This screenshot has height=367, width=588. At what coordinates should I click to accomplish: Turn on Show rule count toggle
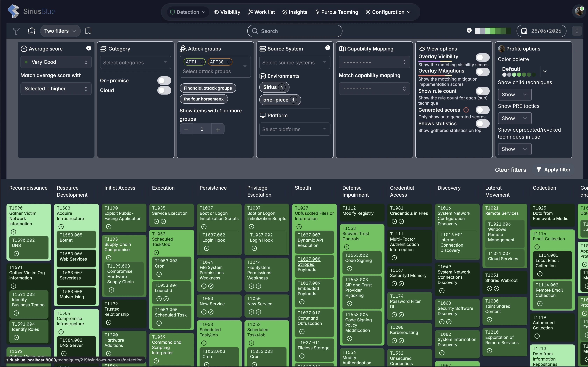click(482, 91)
